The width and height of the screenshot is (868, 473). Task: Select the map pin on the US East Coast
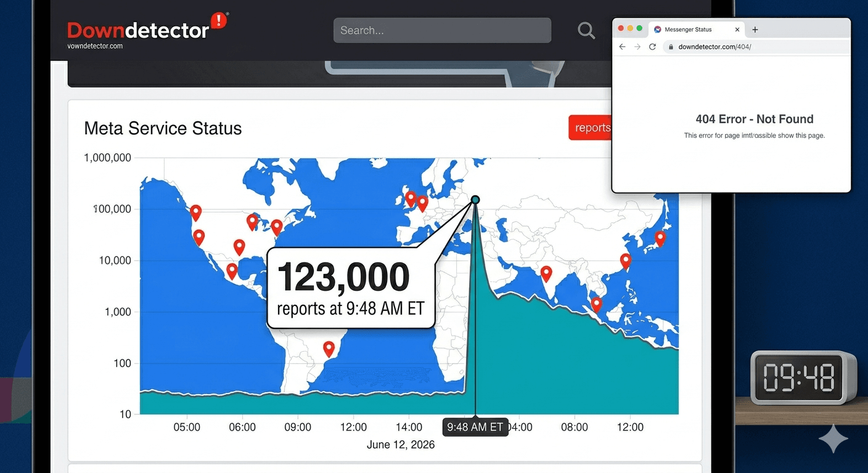pyautogui.click(x=277, y=228)
